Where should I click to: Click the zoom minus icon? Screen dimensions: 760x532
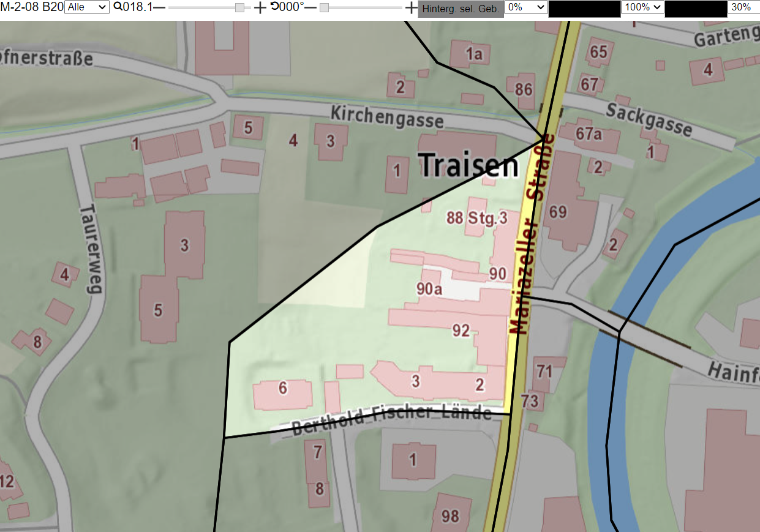(159, 7)
